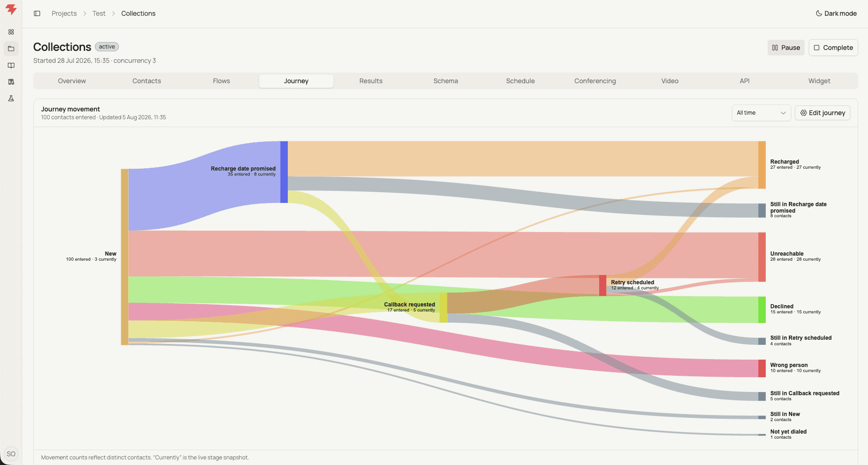The width and height of the screenshot is (868, 465).
Task: Click the Wrong person outcome node
Action: [x=762, y=368]
